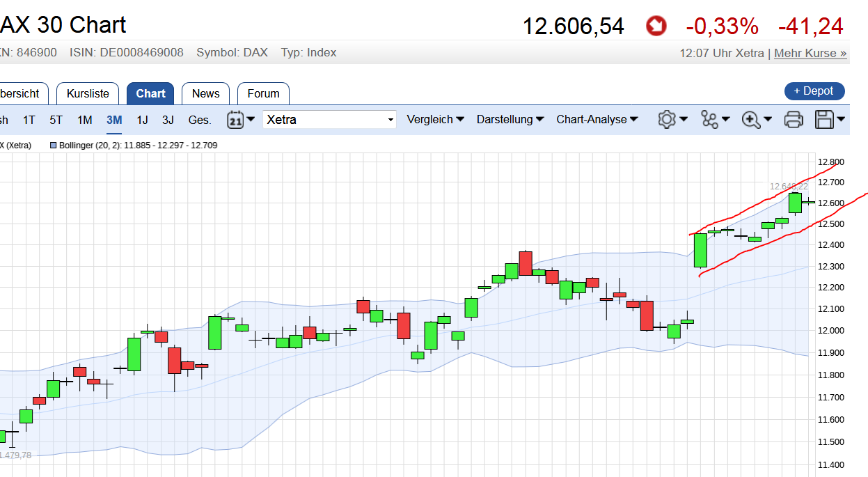
Task: Select the 3M time range
Action: tap(114, 120)
